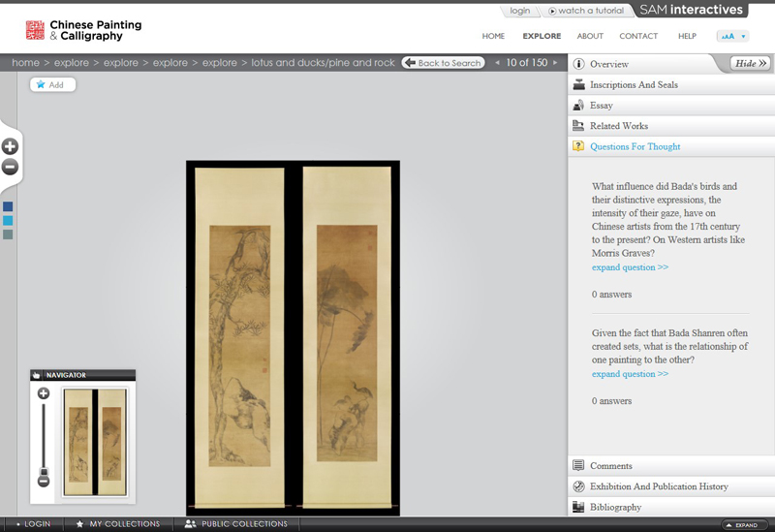Screen dimensions: 775x532
Task: Click the lotus and ducks/pine and rock breadcrumb
Action: coord(323,63)
